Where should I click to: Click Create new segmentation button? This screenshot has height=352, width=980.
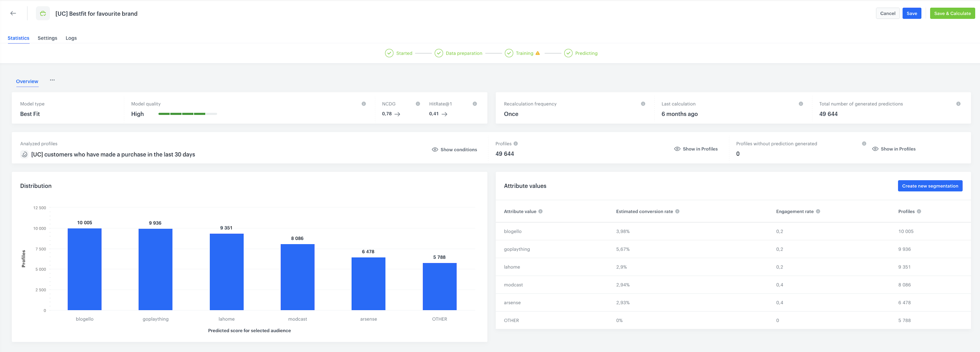pyautogui.click(x=930, y=186)
